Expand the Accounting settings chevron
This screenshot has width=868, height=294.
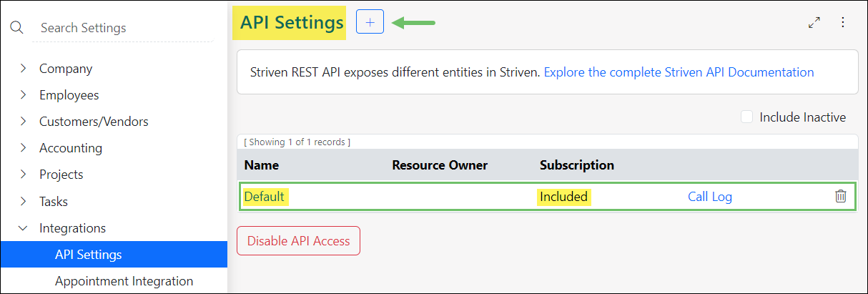point(24,148)
